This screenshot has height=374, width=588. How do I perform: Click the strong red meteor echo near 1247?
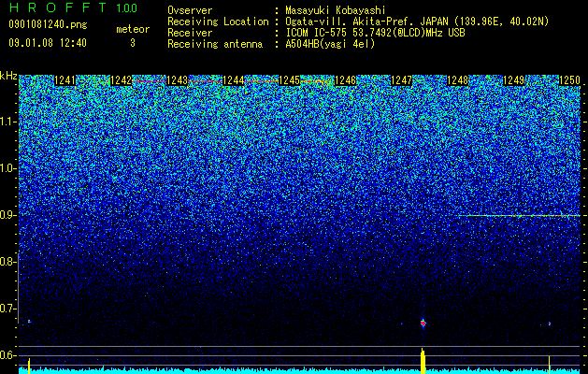pyautogui.click(x=423, y=323)
